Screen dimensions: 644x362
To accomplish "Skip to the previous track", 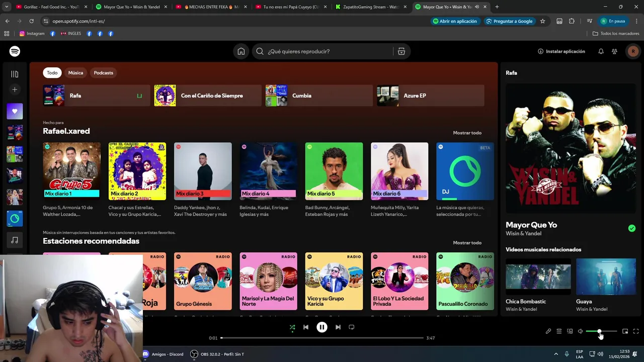I will [306, 327].
